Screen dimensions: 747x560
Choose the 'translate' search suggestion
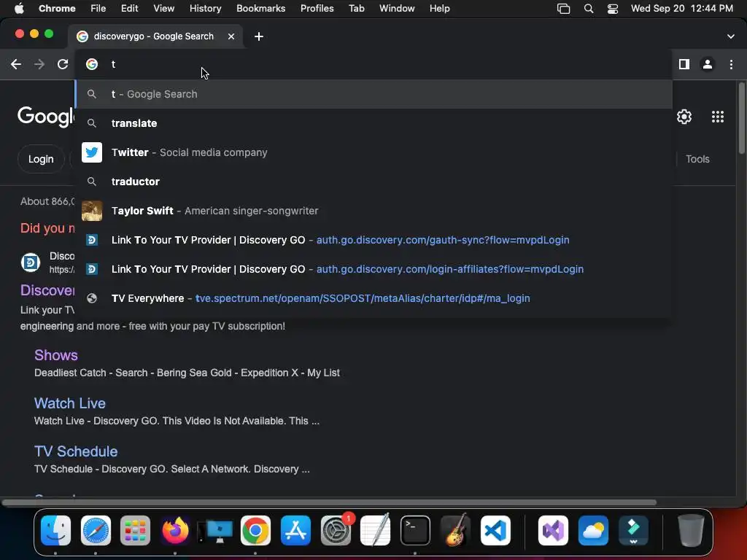tap(374, 123)
